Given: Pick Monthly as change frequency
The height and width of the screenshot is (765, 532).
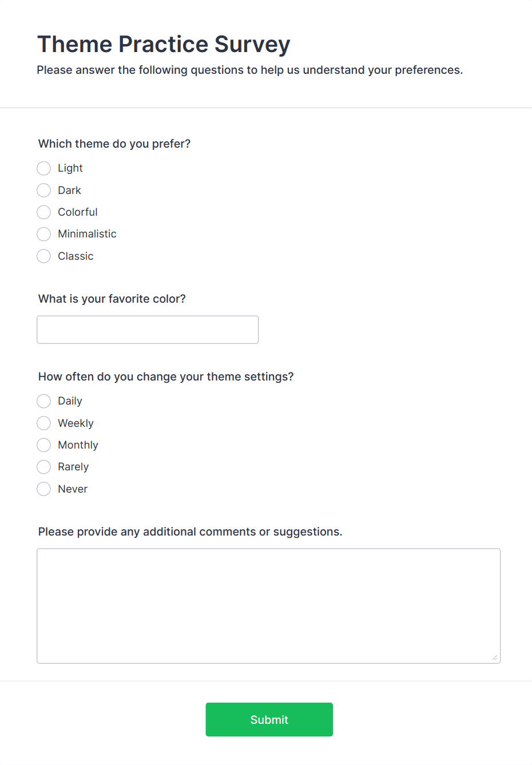Looking at the screenshot, I should pos(44,445).
